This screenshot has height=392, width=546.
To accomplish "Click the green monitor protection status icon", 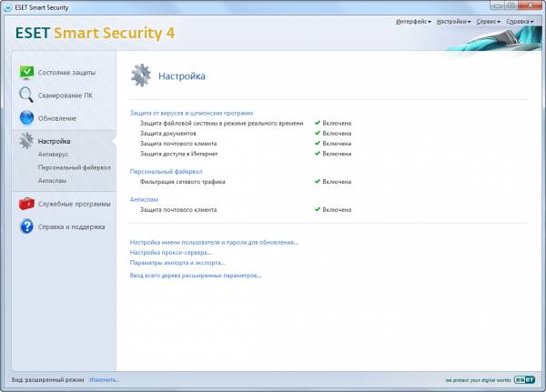I will click(26, 73).
